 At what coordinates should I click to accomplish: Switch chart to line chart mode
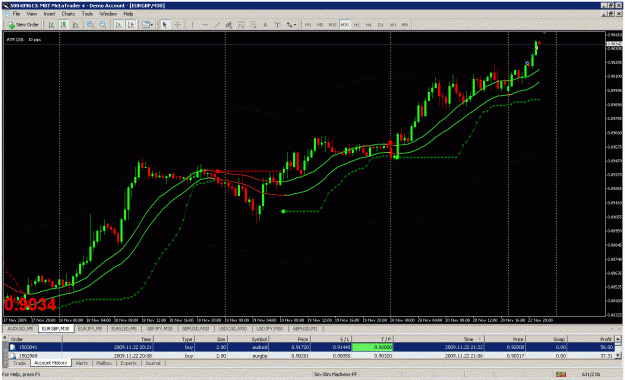tap(75, 25)
